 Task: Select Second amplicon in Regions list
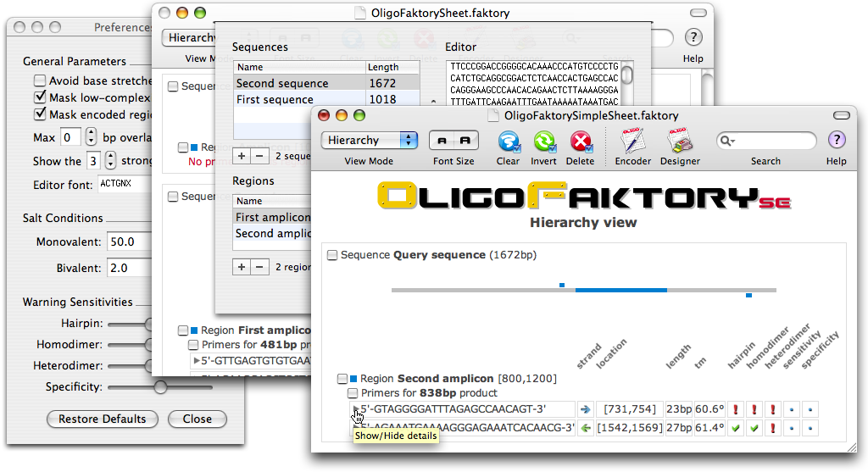(272, 234)
